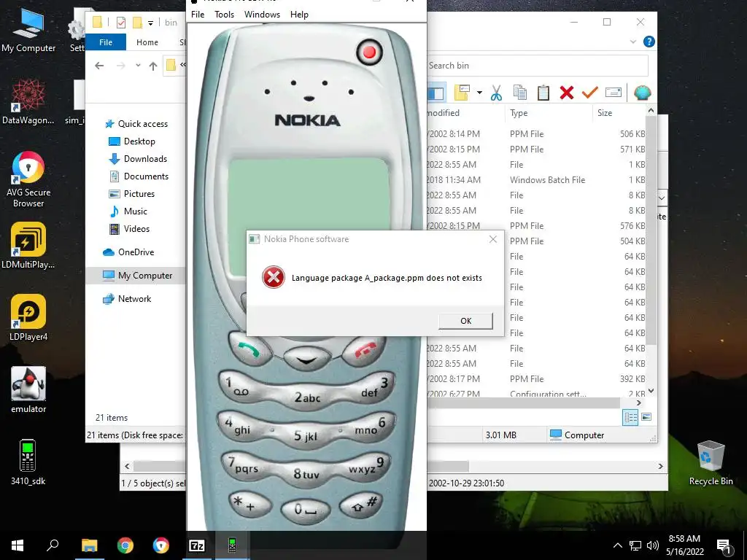Toggle the navigation pane icon in Explorer toolbar
The width and height of the screenshot is (747, 560).
tap(436, 93)
